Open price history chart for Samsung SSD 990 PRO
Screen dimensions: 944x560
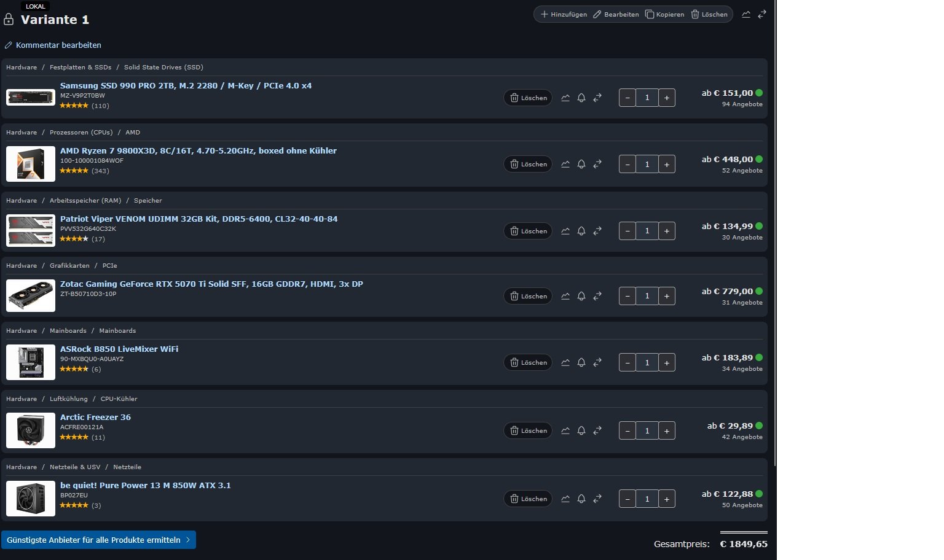565,98
